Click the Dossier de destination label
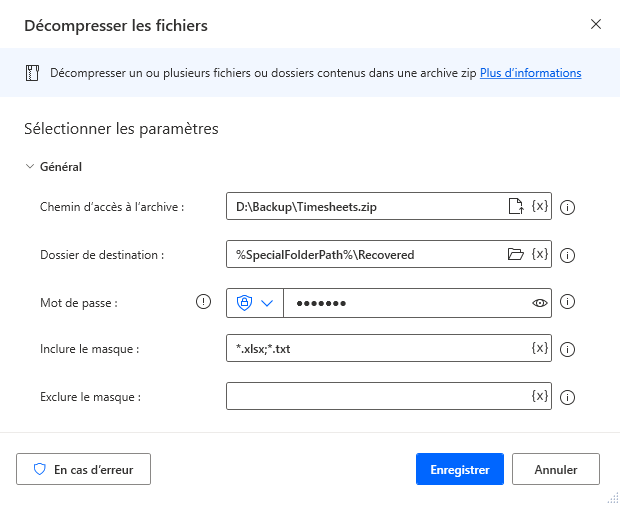The image size is (620, 505). [x=102, y=255]
